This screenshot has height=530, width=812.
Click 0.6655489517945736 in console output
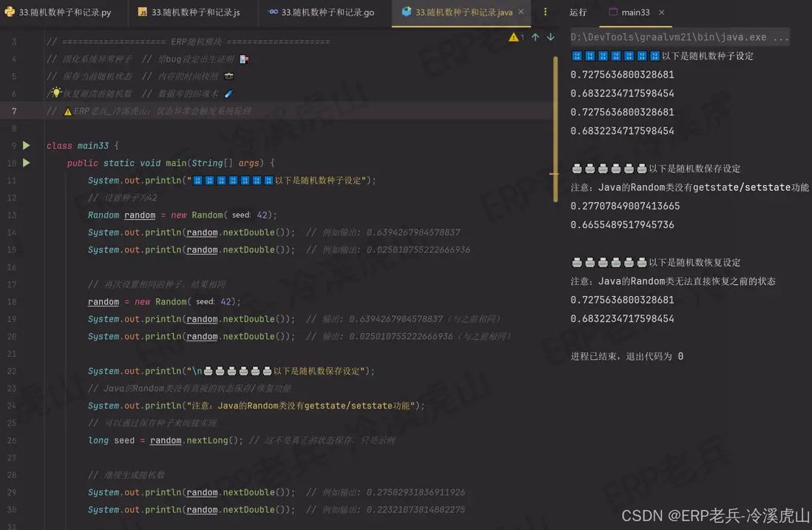(x=622, y=224)
